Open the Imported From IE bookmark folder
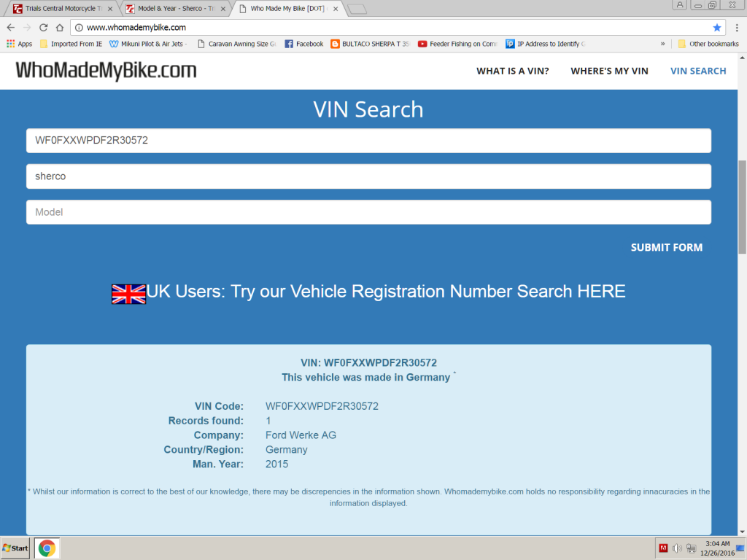The width and height of the screenshot is (747, 560). click(x=71, y=44)
